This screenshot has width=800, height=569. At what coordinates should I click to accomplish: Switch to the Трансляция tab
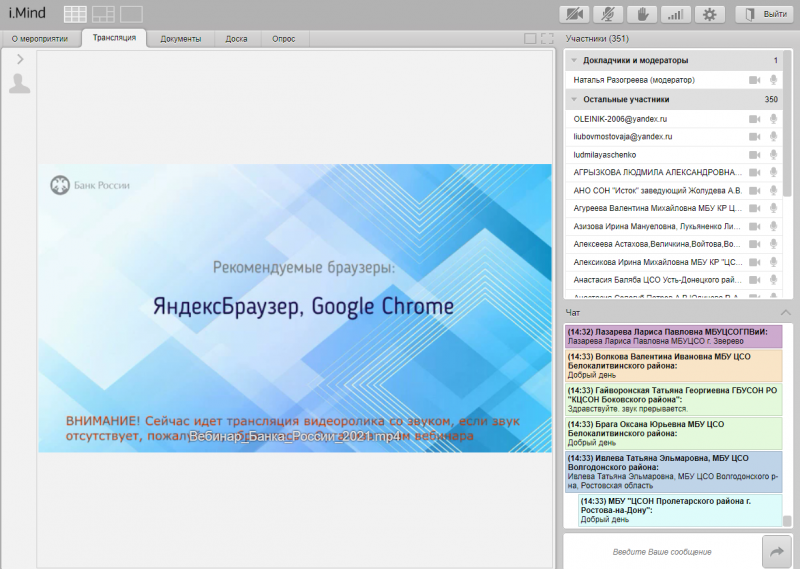coord(114,38)
